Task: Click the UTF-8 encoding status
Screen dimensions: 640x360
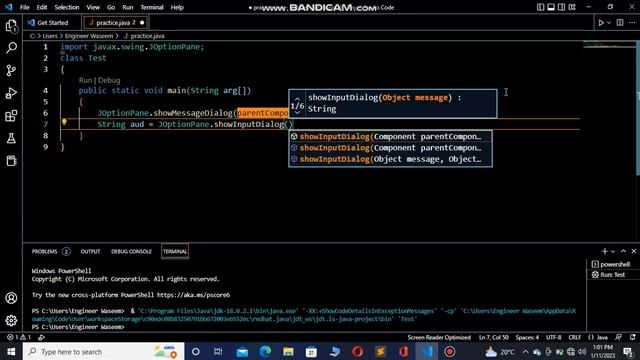Action: click(x=554, y=338)
